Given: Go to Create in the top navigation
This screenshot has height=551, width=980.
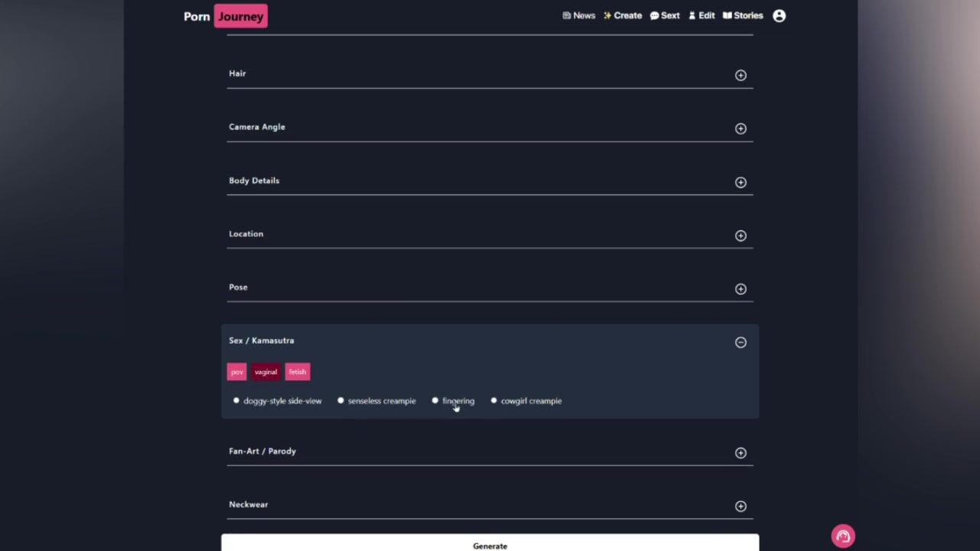Looking at the screenshot, I should (622, 16).
